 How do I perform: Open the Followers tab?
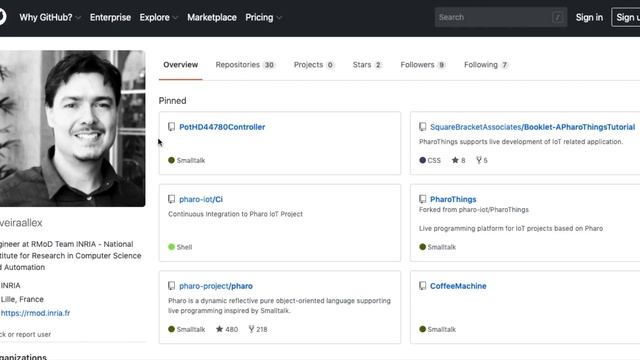(423, 65)
